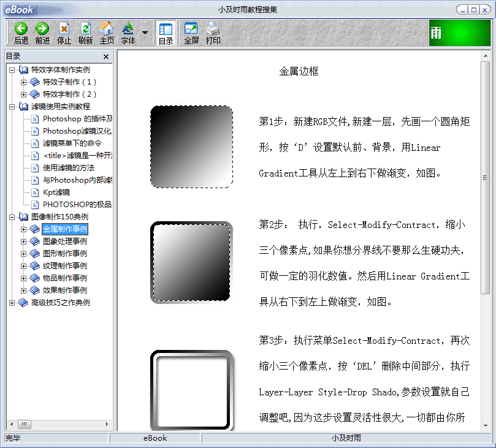Click the eBook tab at the bottom
The height and width of the screenshot is (448, 496).
[153, 438]
